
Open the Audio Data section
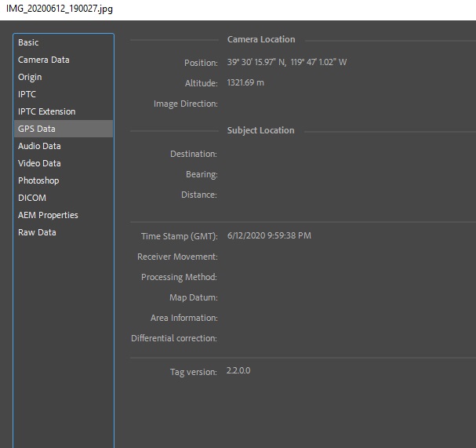pyautogui.click(x=39, y=146)
